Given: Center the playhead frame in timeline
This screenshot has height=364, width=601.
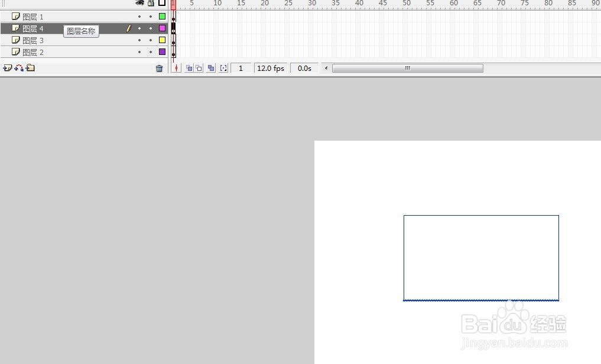Looking at the screenshot, I should (176, 68).
